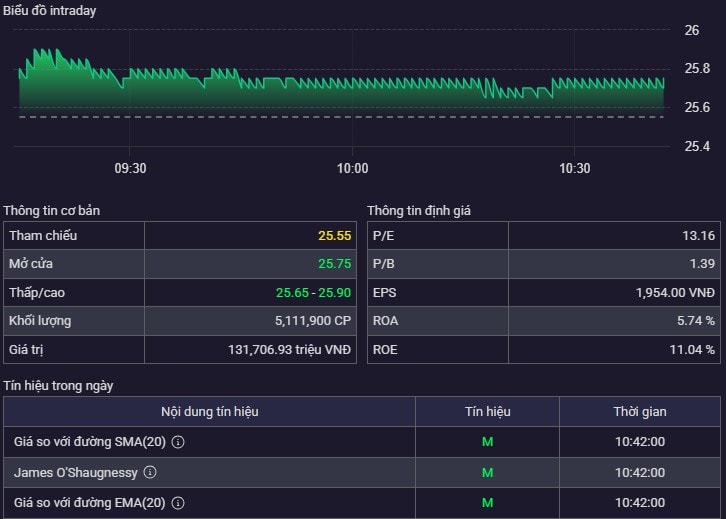Click the ROE label in valuation table
726x519 pixels.
pos(385,350)
